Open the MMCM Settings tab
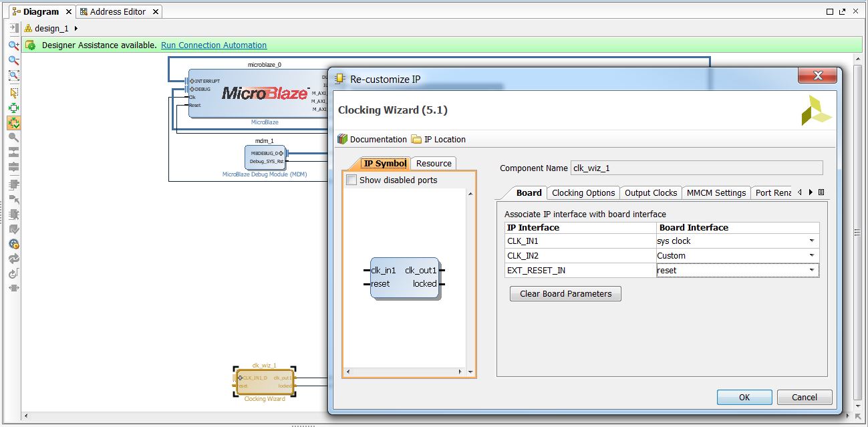 716,192
